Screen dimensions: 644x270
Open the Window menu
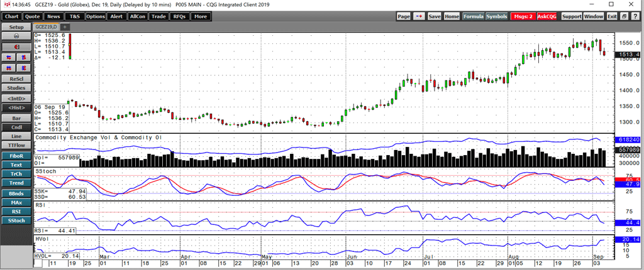click(593, 16)
